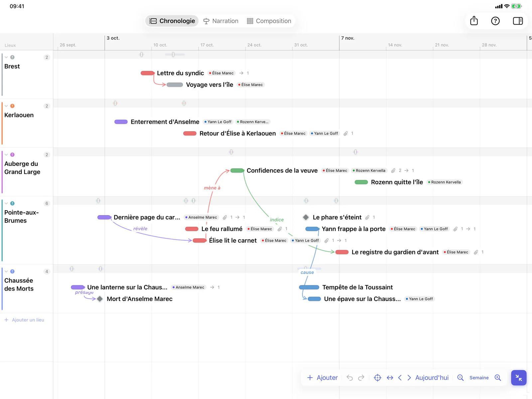This screenshot has height=399, width=532.
Task: Click the fit-width horizontal arrows icon
Action: (390, 378)
